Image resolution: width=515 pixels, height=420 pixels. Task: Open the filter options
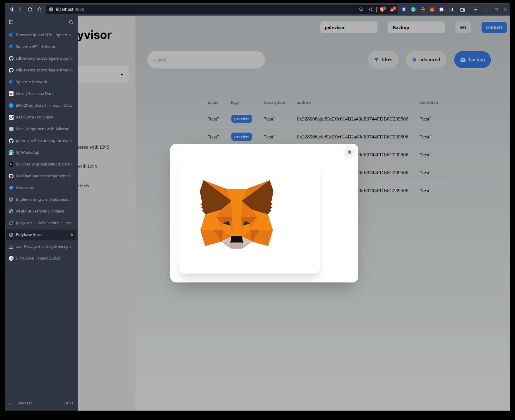pyautogui.click(x=383, y=60)
